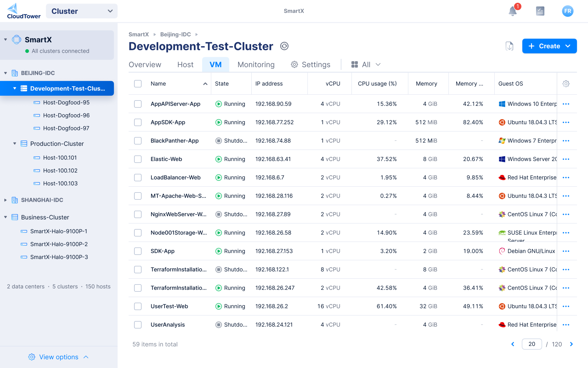Check the AppSDK-App row checkbox
This screenshot has height=368, width=588.
[x=138, y=122]
